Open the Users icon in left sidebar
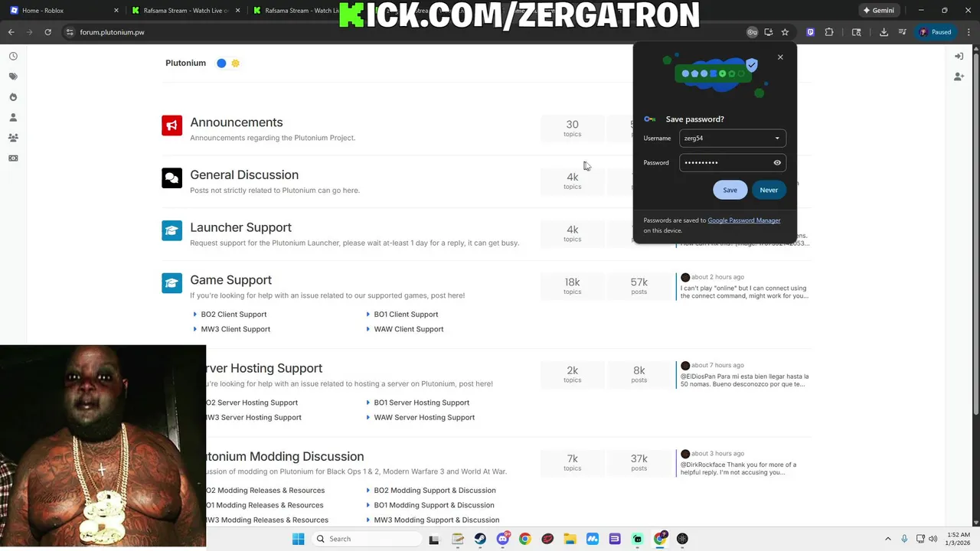This screenshot has width=980, height=551. 13,117
